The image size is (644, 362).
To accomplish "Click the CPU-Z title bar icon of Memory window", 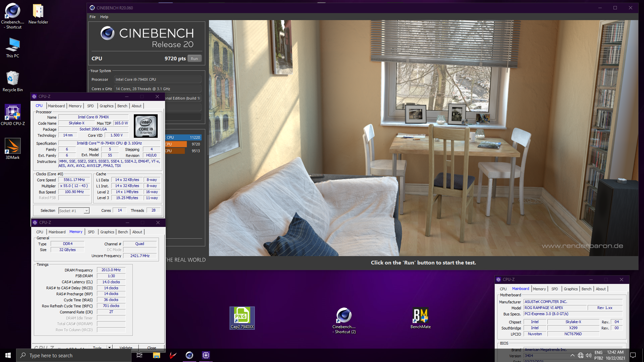I will click(x=35, y=223).
